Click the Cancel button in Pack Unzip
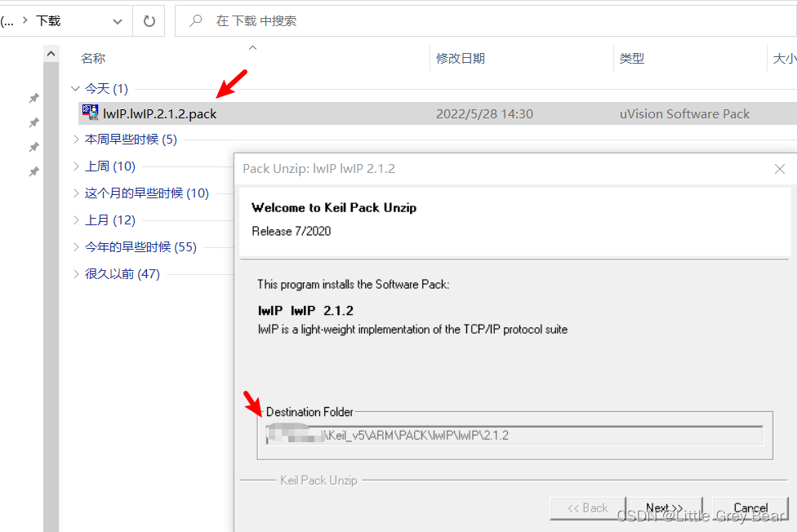 [750, 508]
